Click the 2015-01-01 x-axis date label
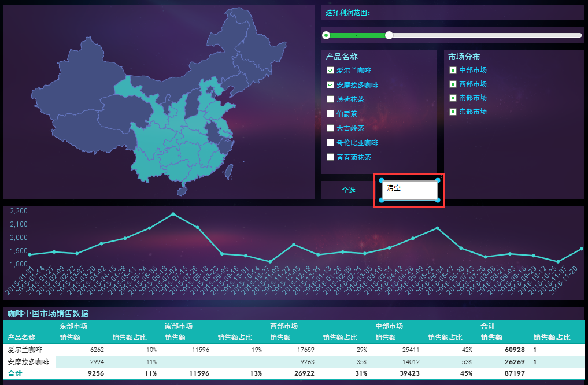The width and height of the screenshot is (588, 385). click(x=21, y=280)
